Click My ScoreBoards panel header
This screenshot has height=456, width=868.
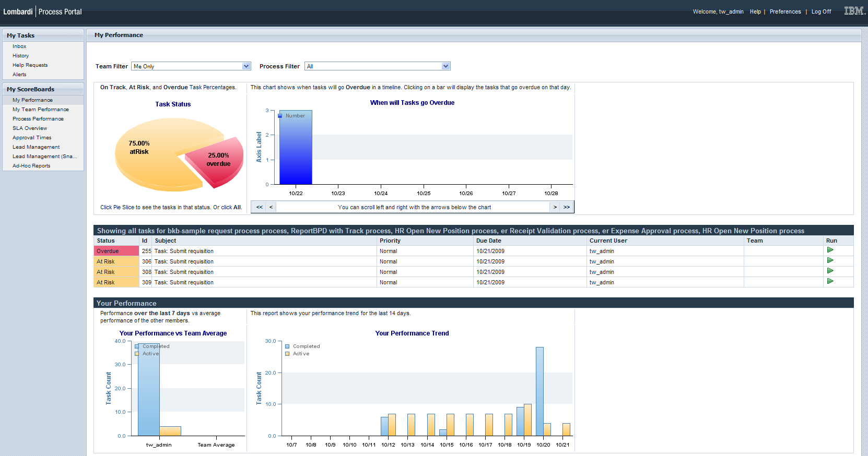[43, 89]
